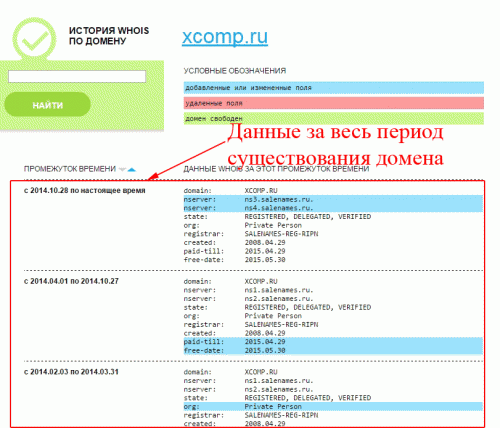Select period 'с 2014.10.28 по настоящее время'
The image size is (500, 428).
point(85,191)
